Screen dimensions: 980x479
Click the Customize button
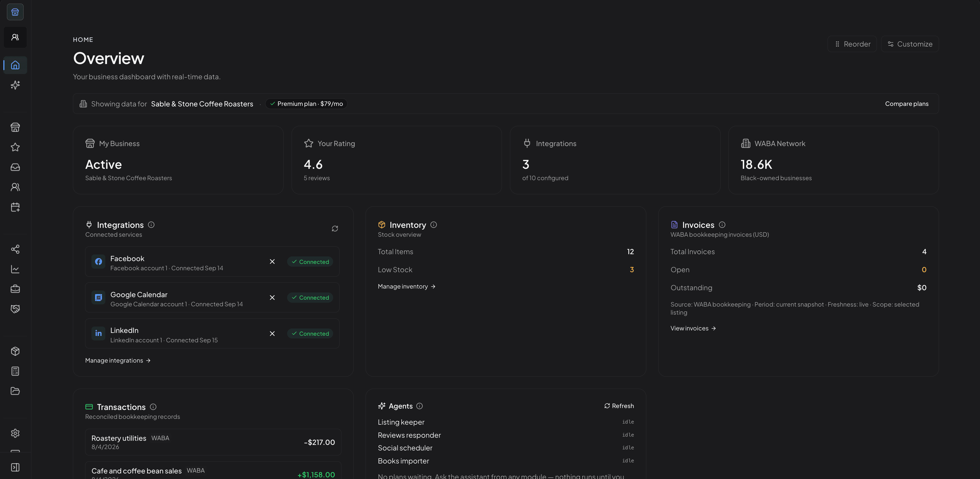click(x=910, y=44)
